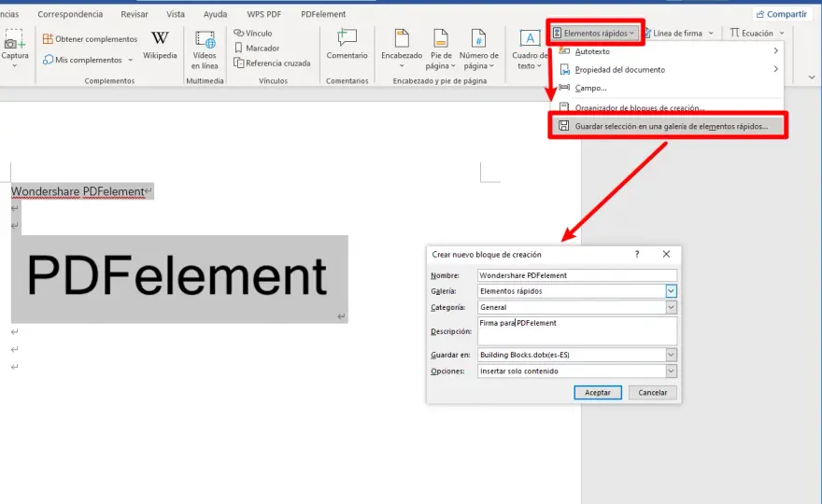Confirm with the Aceptar button
The width and height of the screenshot is (822, 504).
(598, 392)
